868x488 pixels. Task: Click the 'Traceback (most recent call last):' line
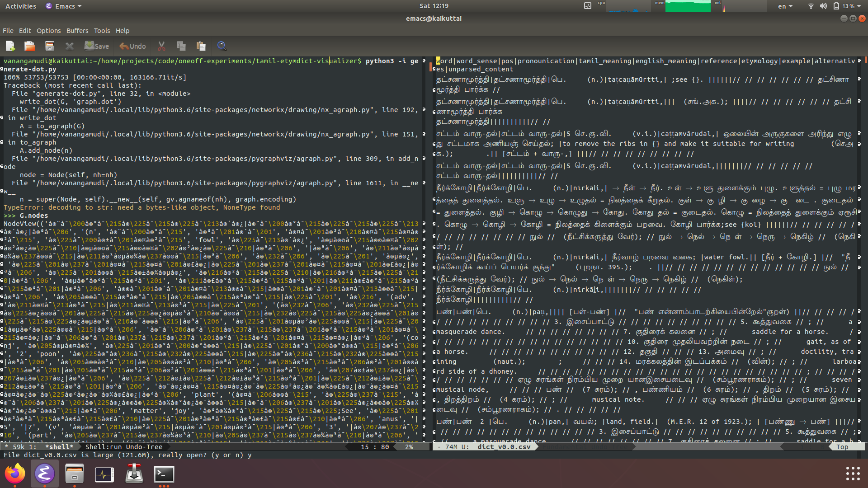pos(72,85)
